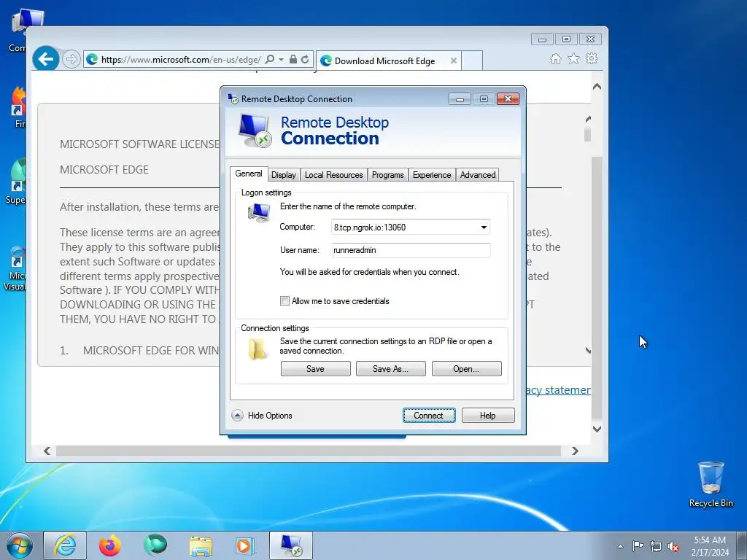Expand the Computer name dropdown list
The image size is (747, 560).
click(x=484, y=227)
